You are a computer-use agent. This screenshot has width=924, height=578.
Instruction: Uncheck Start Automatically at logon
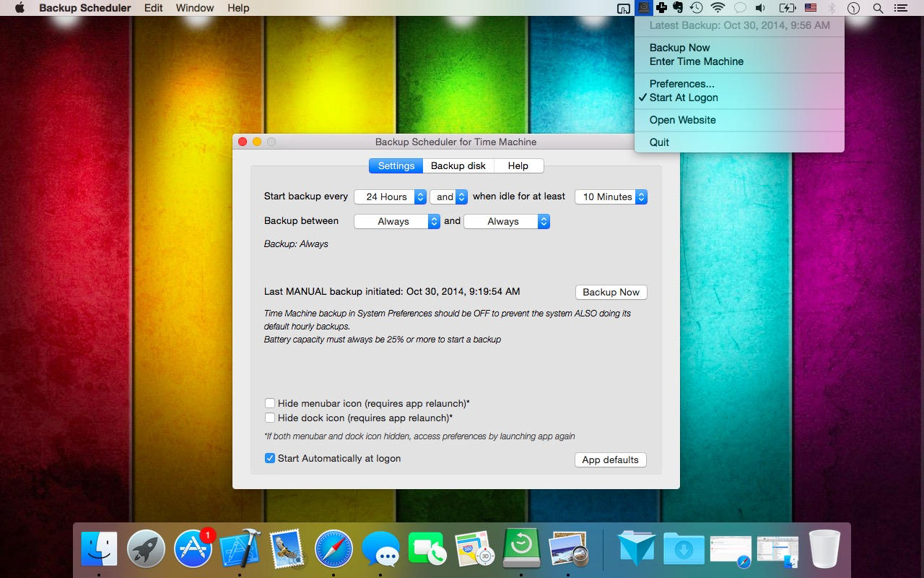coord(270,458)
